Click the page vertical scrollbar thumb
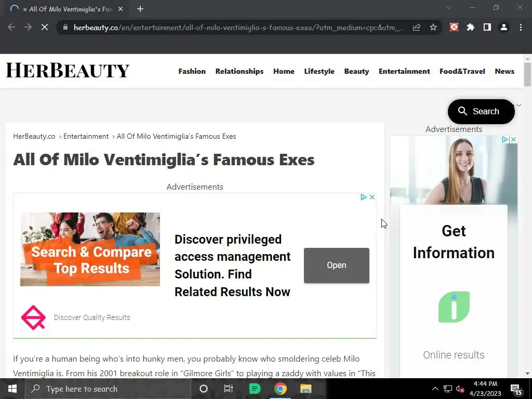The width and height of the screenshot is (532, 399). (x=527, y=75)
